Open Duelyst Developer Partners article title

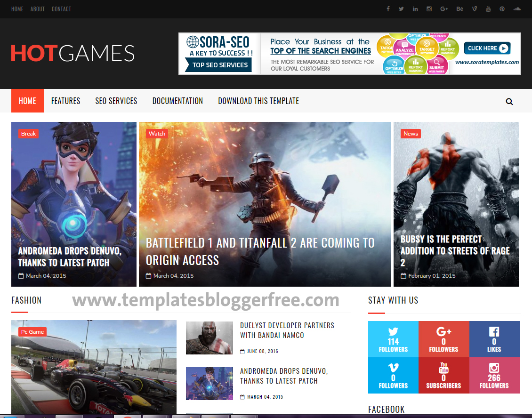[x=287, y=330]
